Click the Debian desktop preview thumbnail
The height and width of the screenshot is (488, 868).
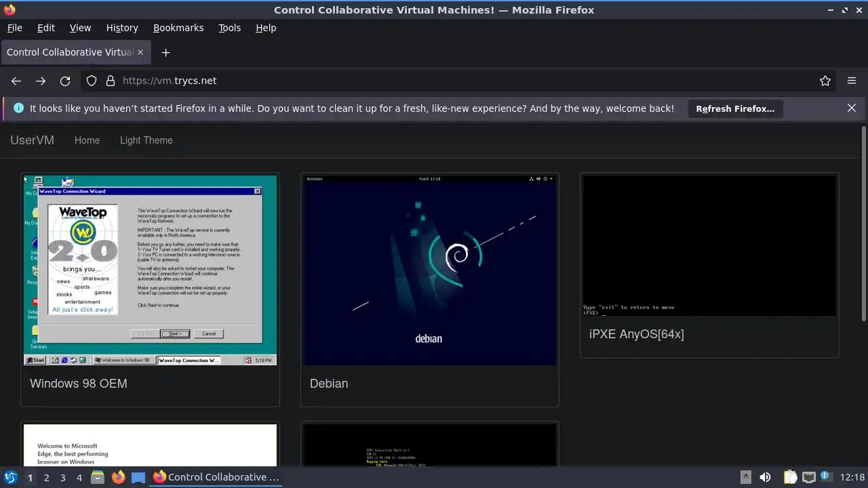click(430, 270)
